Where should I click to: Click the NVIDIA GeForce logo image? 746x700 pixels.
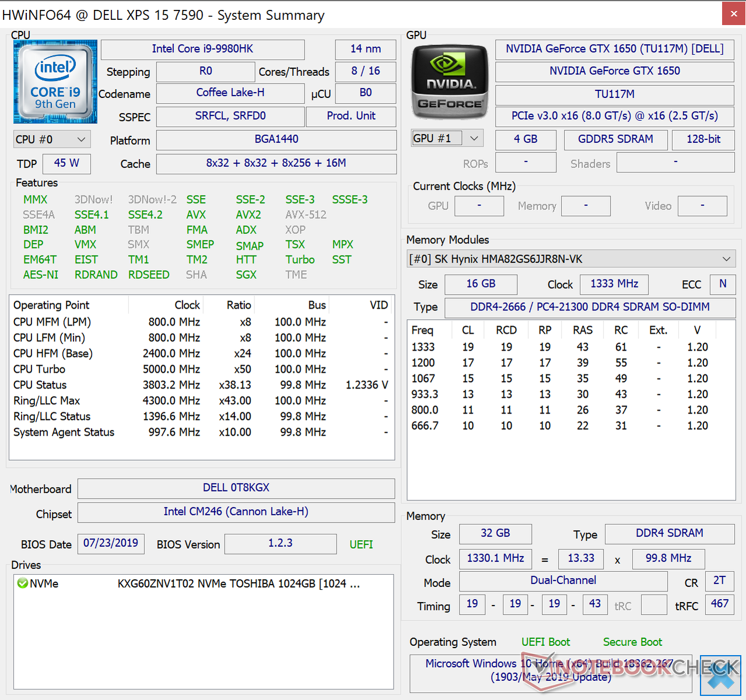pyautogui.click(x=450, y=82)
